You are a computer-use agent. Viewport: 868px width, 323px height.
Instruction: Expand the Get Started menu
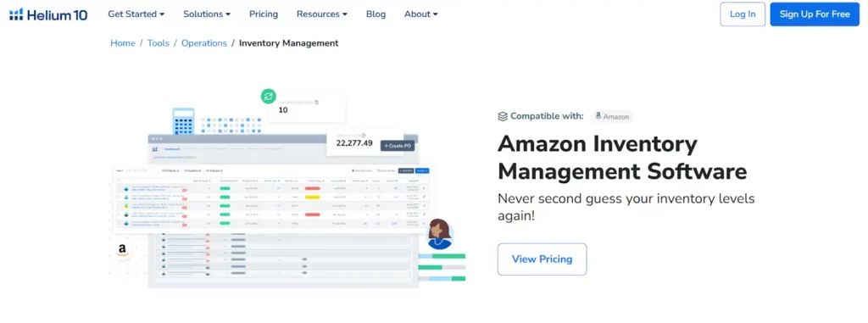pos(136,14)
